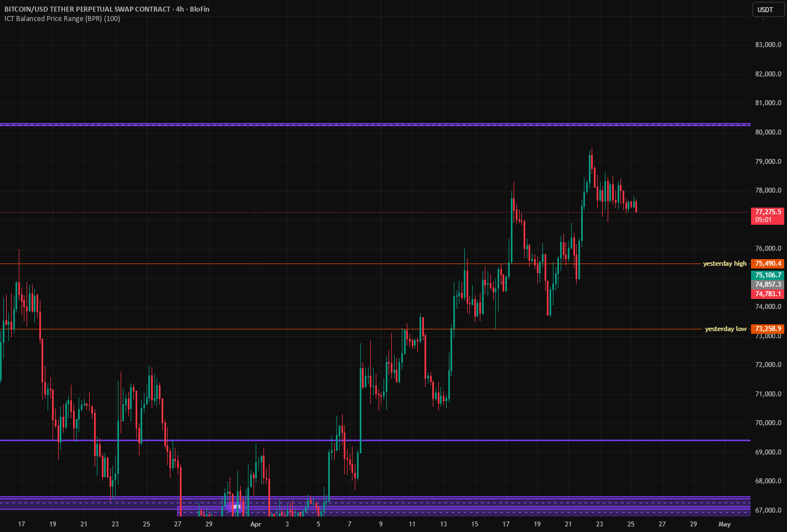The image size is (787, 532).
Task: Click the 79,000.0 price axis label
Action: tap(768, 162)
